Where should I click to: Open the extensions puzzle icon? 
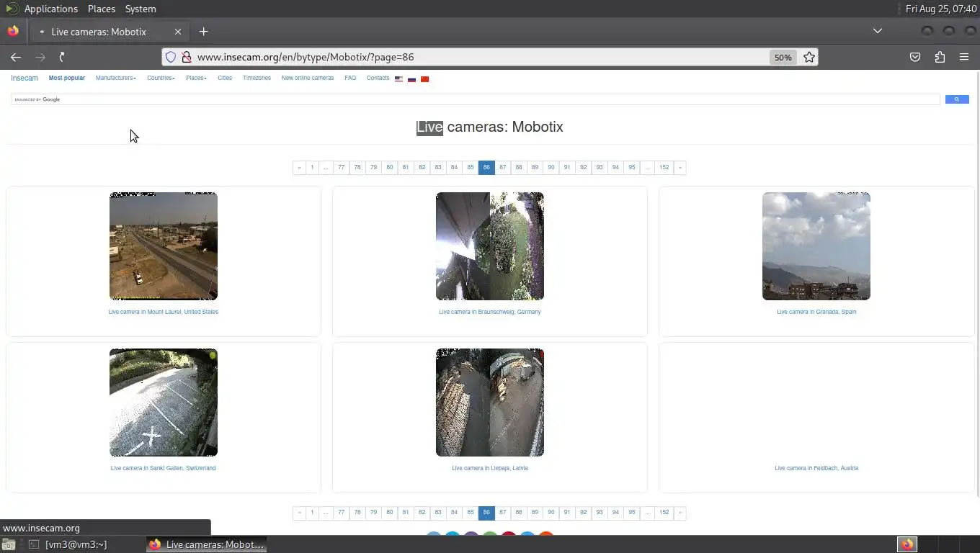pos(940,57)
